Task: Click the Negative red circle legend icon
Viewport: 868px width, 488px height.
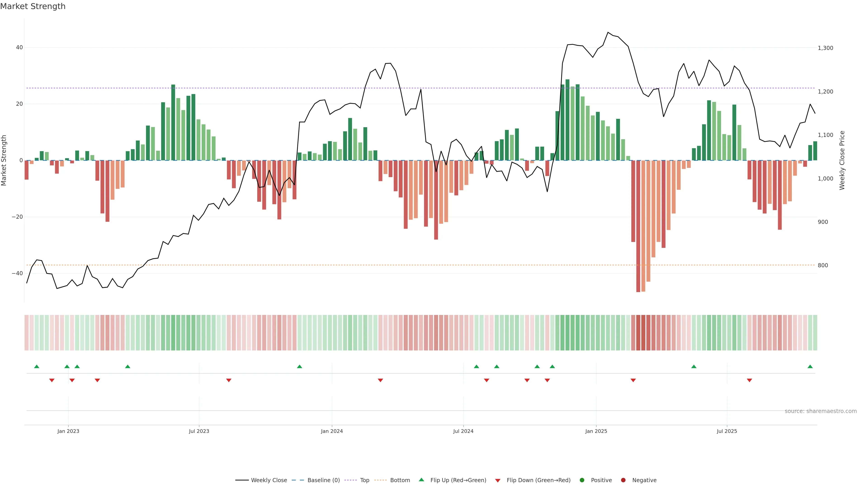Action: tap(623, 480)
